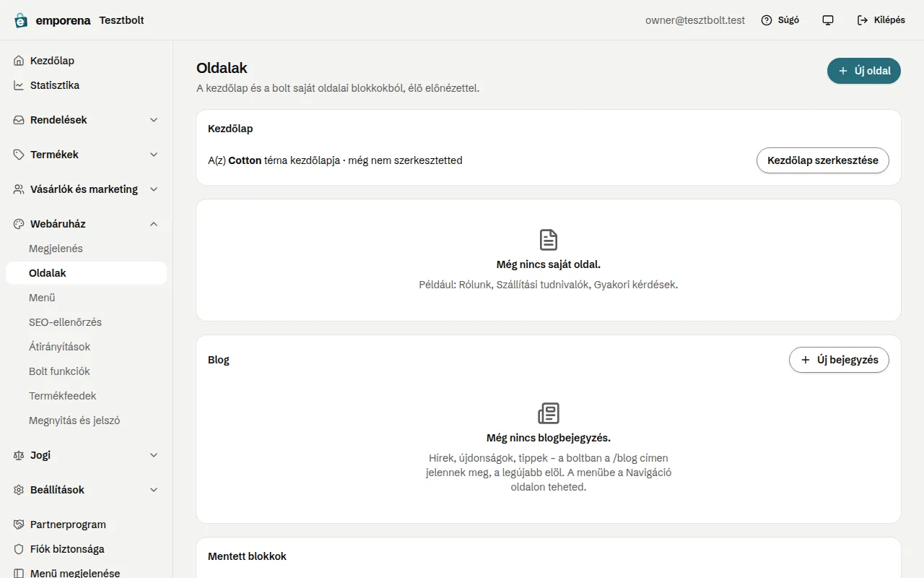The height and width of the screenshot is (578, 924).
Task: Open Megnyitás és jelszó
Action: coord(86,420)
